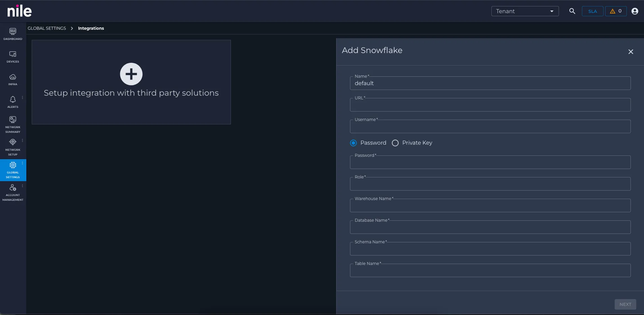Open Network Setup three-dot submenu
644x315 pixels.
coord(23,141)
